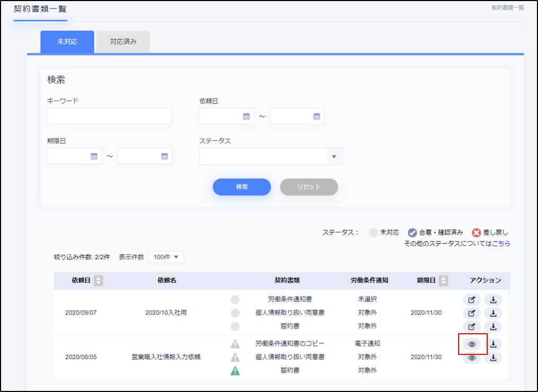Click the 労働条件通知 column header

click(369, 280)
